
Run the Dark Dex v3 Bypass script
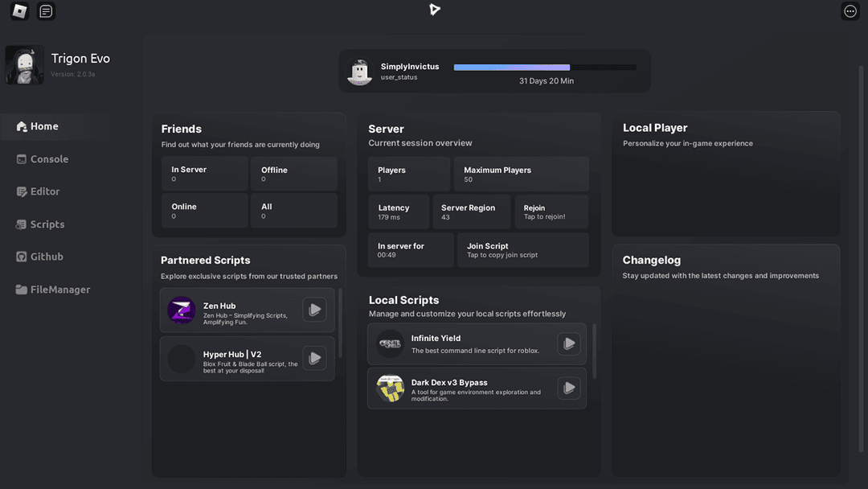[569, 388]
